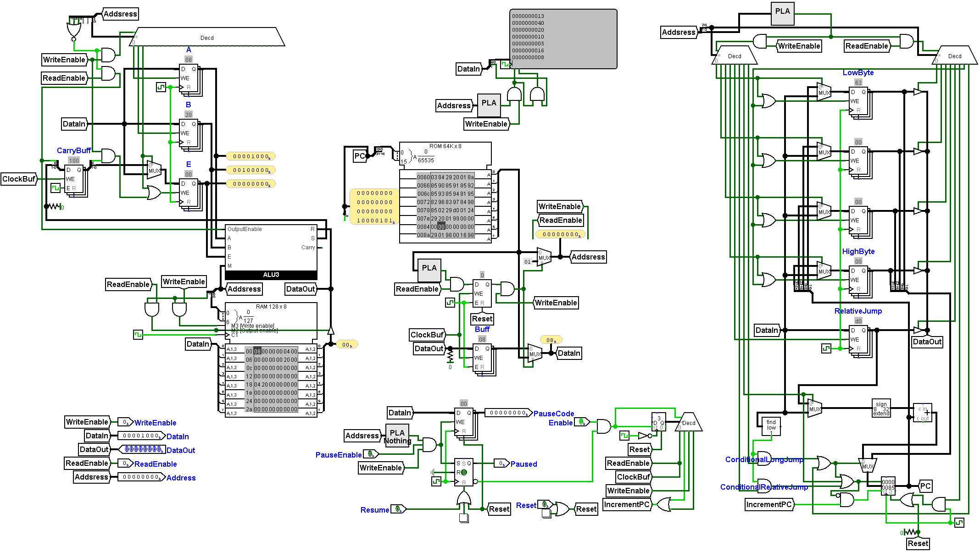The height and width of the screenshot is (552, 980).
Task: Click the PLA Nothing block
Action: (397, 436)
